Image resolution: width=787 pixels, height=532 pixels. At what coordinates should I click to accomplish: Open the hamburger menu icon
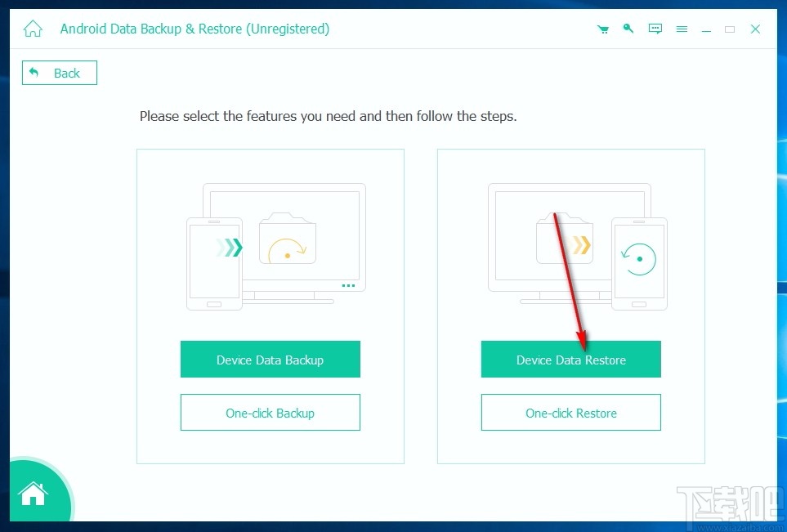pos(682,29)
